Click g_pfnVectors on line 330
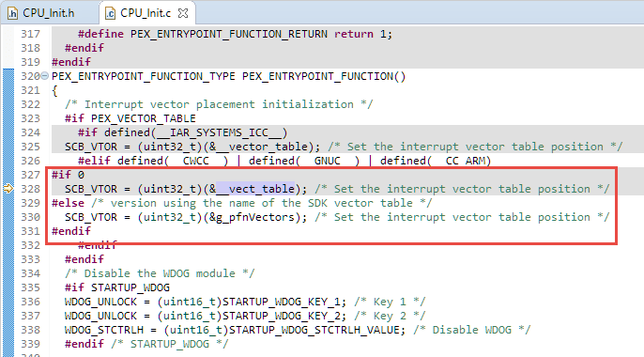The image size is (644, 357). [255, 217]
